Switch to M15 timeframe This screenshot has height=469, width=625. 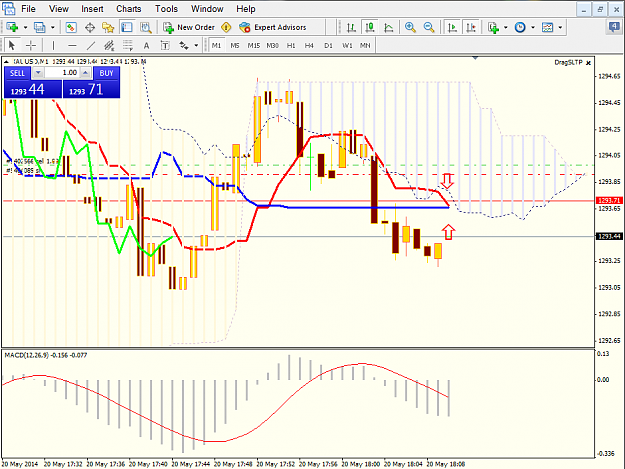click(254, 45)
